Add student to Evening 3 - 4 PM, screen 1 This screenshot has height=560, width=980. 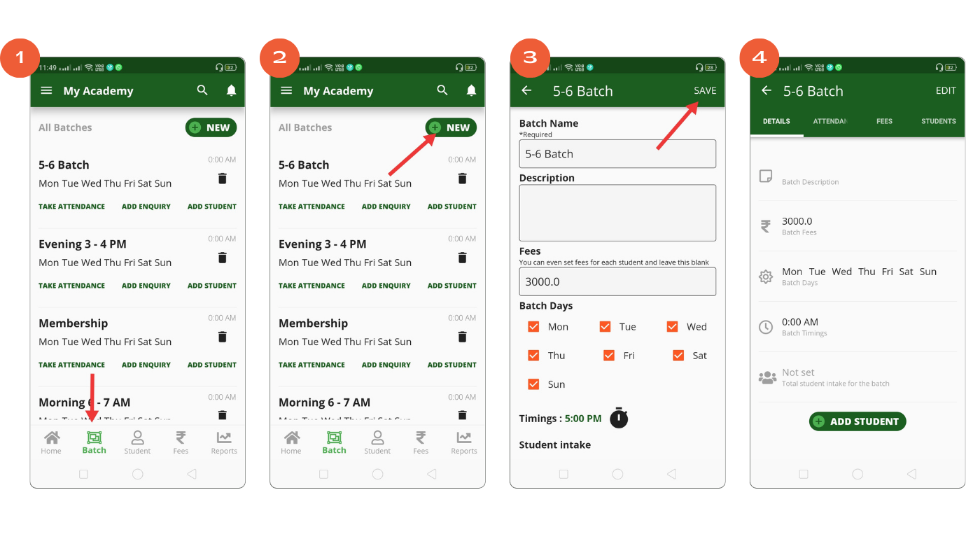(212, 286)
